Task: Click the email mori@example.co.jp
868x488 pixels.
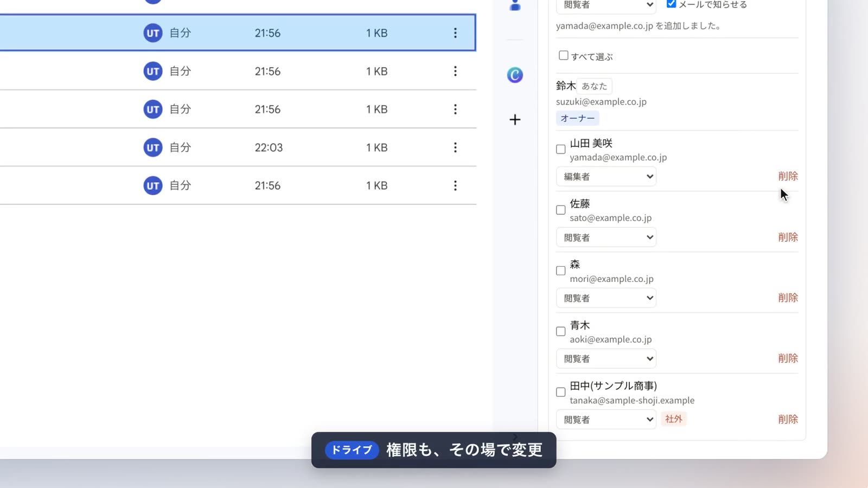Action: [611, 279]
